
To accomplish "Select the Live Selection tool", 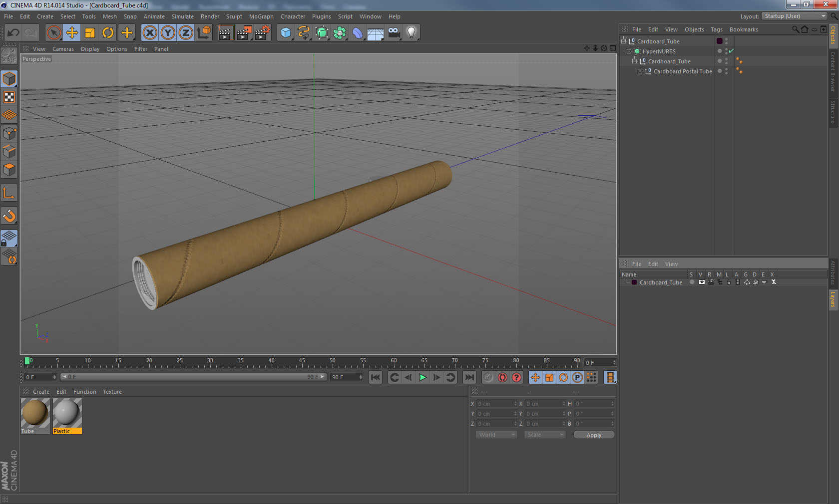I will point(53,33).
